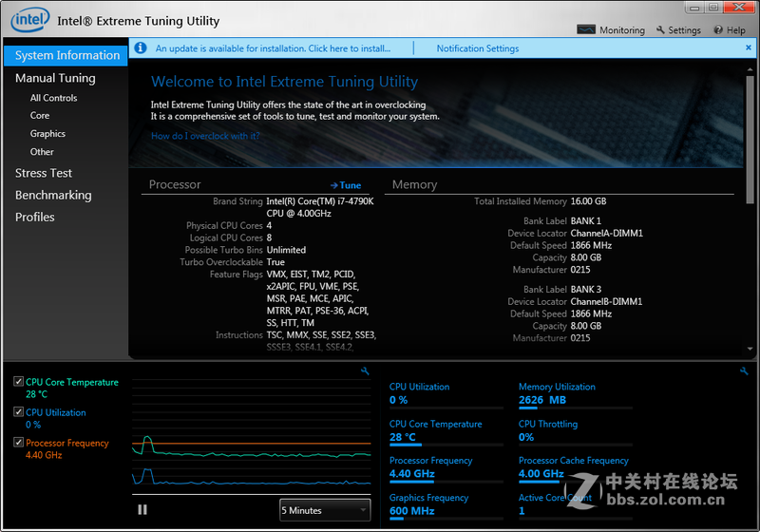Image resolution: width=760 pixels, height=532 pixels.
Task: Click the blue info icon in the notification bar
Action: (141, 47)
